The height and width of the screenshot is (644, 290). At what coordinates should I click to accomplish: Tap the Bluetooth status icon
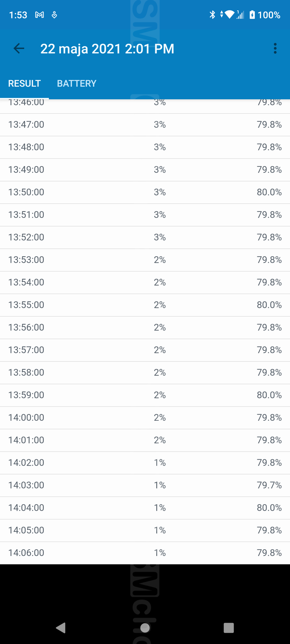pyautogui.click(x=212, y=15)
